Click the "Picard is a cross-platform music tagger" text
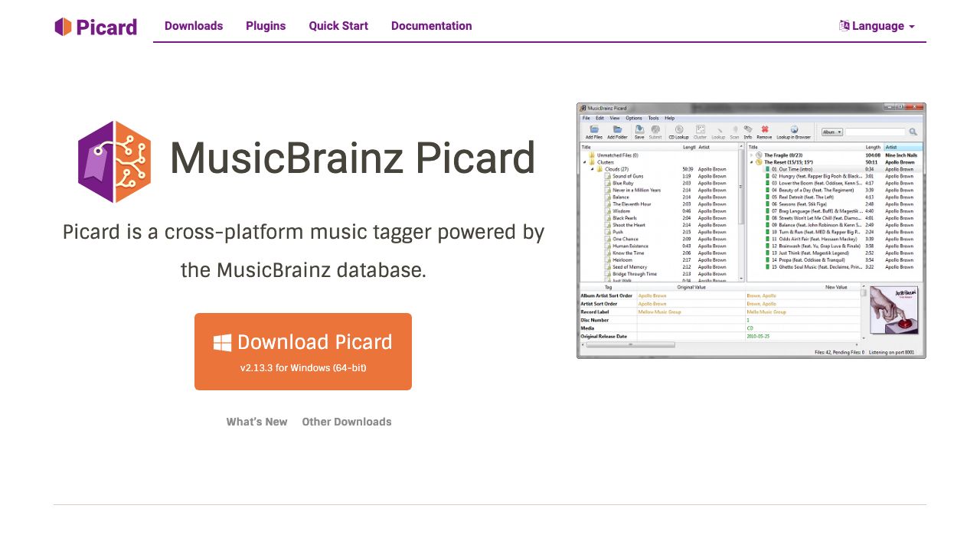The width and height of the screenshot is (980, 551). pyautogui.click(x=303, y=251)
